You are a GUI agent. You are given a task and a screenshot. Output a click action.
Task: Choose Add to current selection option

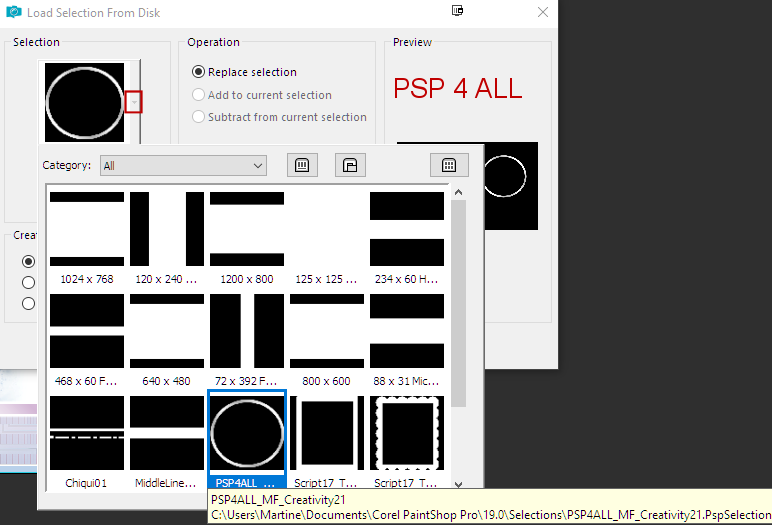[199, 95]
